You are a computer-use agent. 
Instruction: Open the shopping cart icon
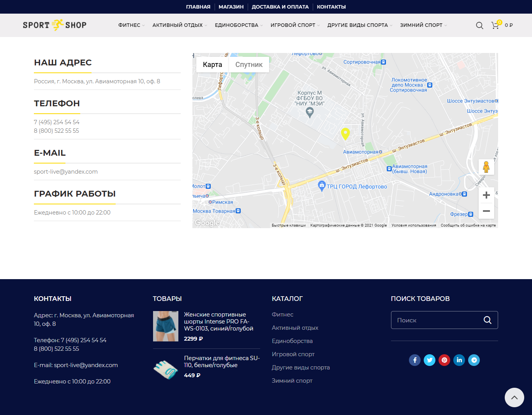[x=495, y=25]
